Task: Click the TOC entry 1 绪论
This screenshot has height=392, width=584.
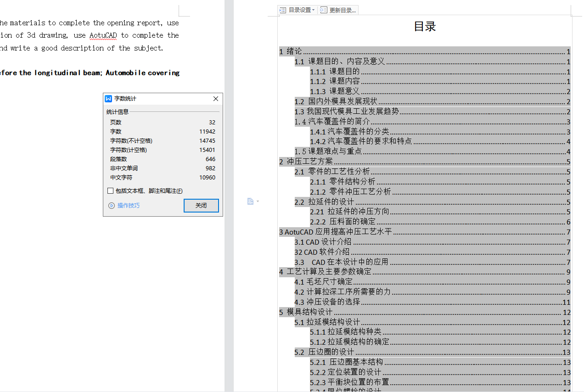Action: pyautogui.click(x=290, y=51)
